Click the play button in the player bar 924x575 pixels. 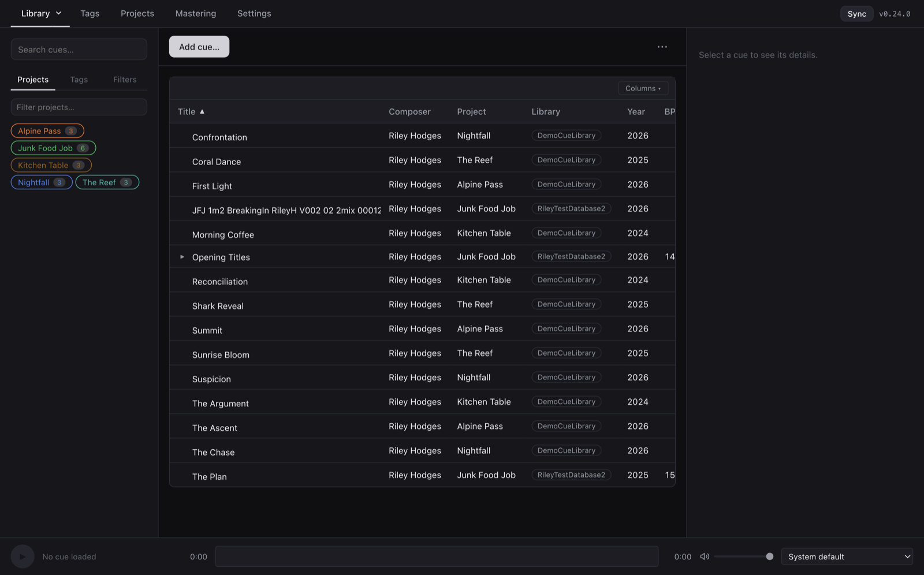[23, 557]
